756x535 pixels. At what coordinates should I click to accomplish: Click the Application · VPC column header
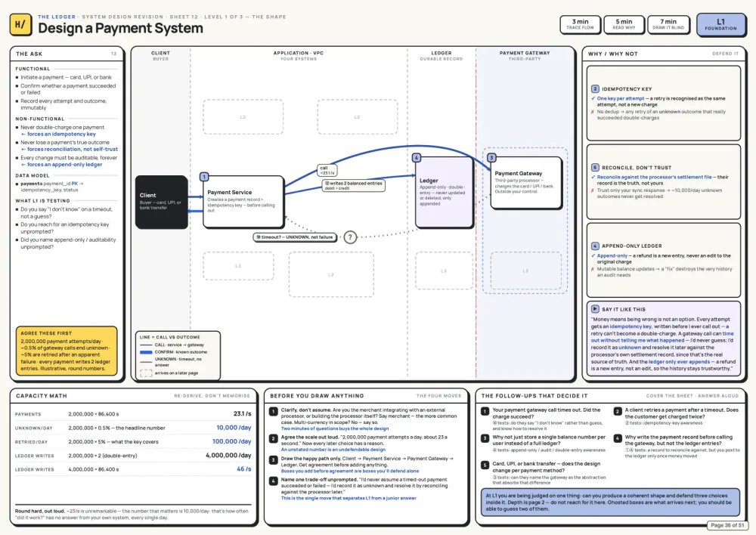[x=299, y=55]
